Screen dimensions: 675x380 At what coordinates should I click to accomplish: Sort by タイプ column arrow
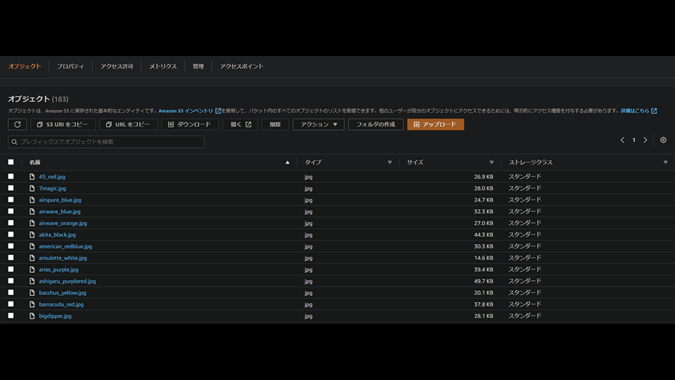[390, 162]
